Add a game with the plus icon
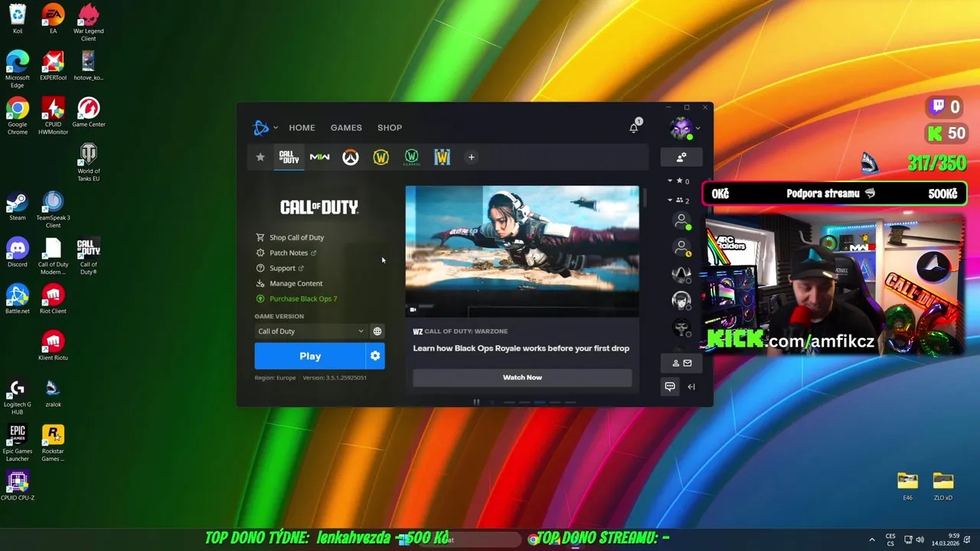980x551 pixels. (x=471, y=157)
